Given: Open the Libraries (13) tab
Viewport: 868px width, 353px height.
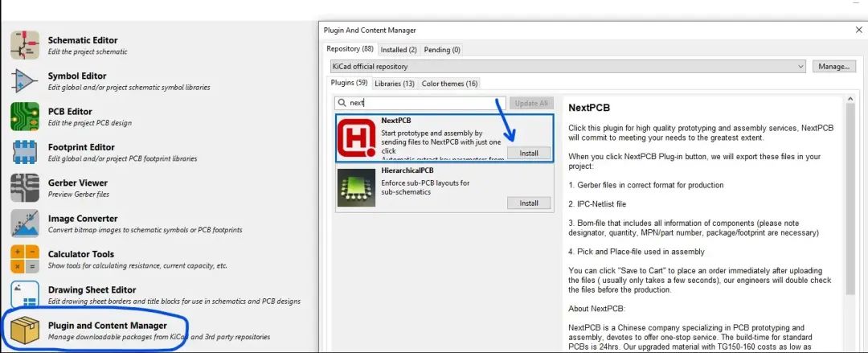Looking at the screenshot, I should tap(395, 84).
